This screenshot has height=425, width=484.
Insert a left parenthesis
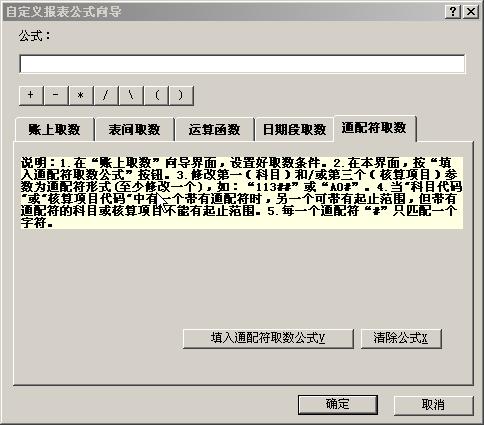click(156, 95)
